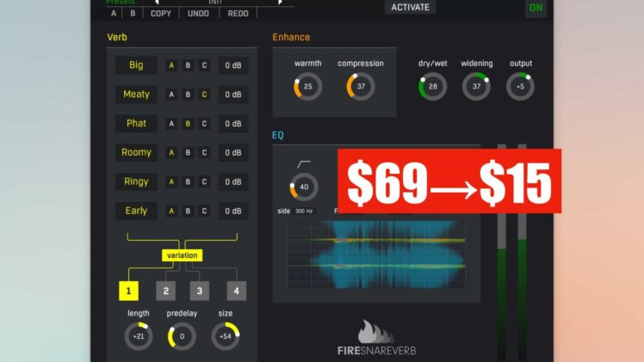The image size is (644, 362).
Task: Click the EQ side high-pass knob
Action: click(x=304, y=187)
